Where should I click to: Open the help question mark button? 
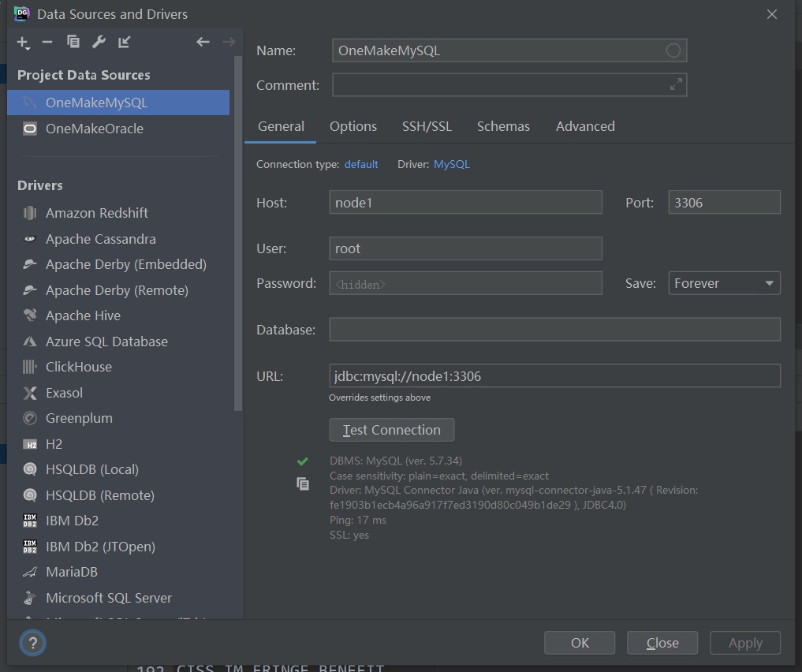point(33,643)
